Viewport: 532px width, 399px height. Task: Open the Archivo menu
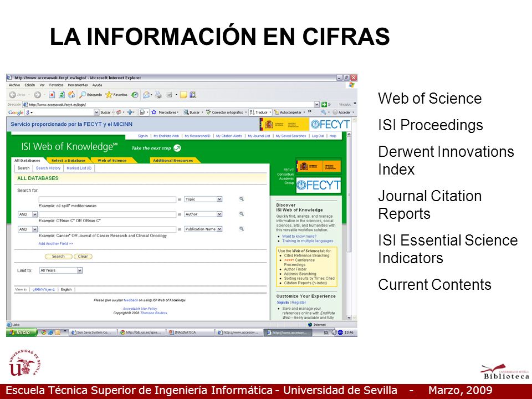[14, 85]
